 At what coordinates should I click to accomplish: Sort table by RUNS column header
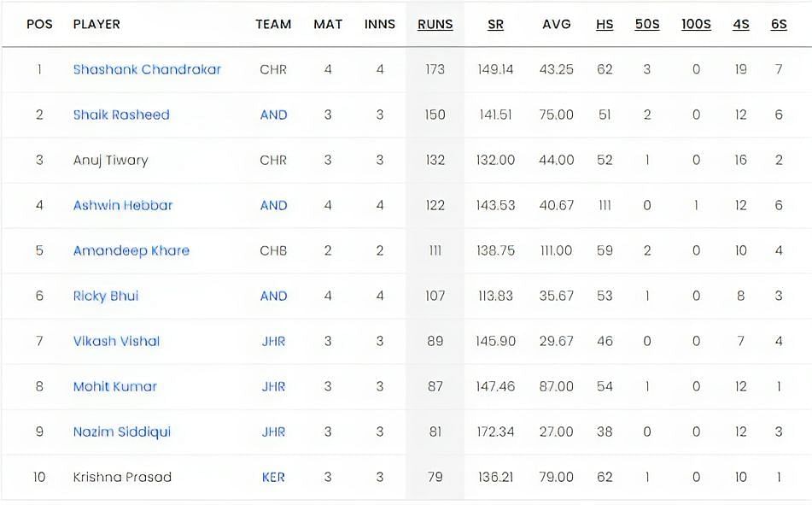pos(435,25)
